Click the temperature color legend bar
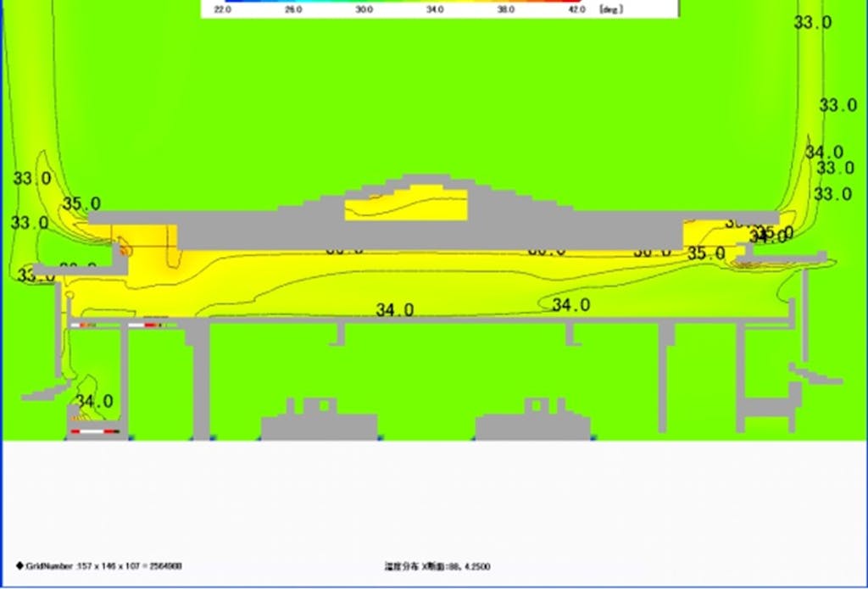The height and width of the screenshot is (589, 868). tap(397, 2)
